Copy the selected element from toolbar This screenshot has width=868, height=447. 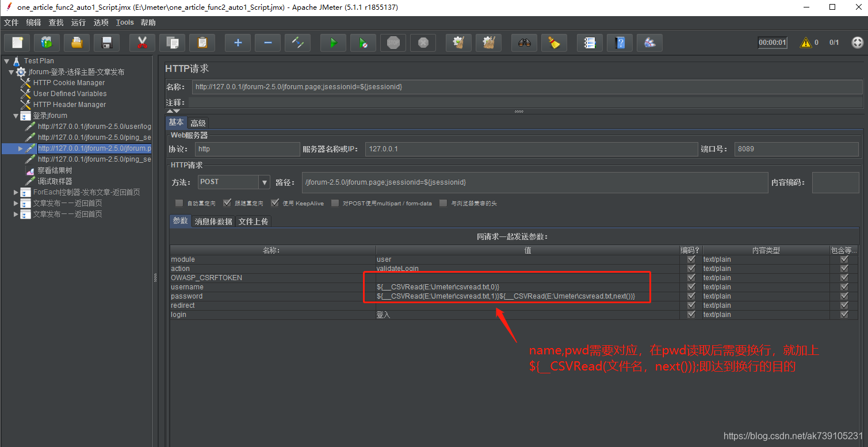pyautogui.click(x=172, y=43)
